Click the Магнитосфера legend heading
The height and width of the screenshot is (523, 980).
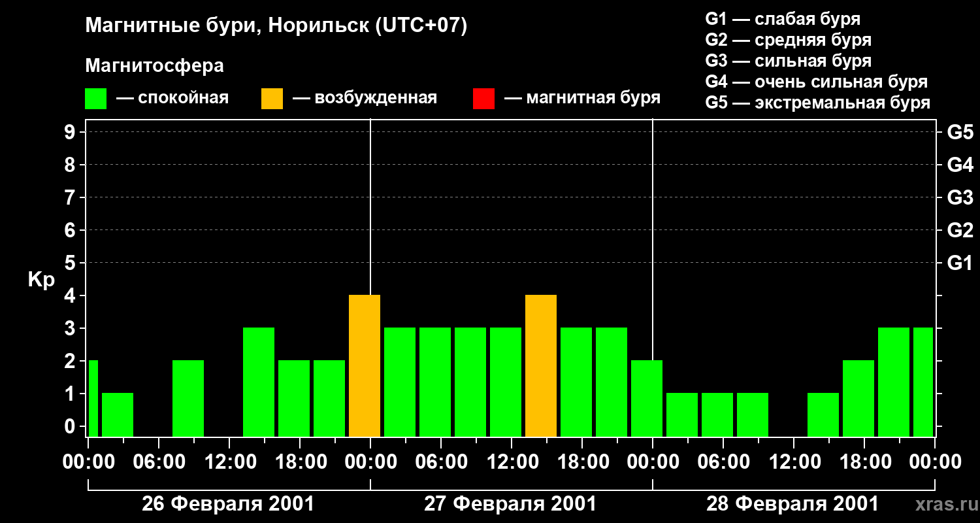pos(155,66)
